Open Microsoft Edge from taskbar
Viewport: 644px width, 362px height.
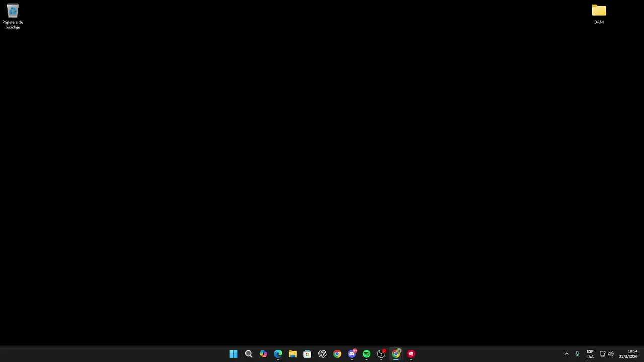pos(278,354)
